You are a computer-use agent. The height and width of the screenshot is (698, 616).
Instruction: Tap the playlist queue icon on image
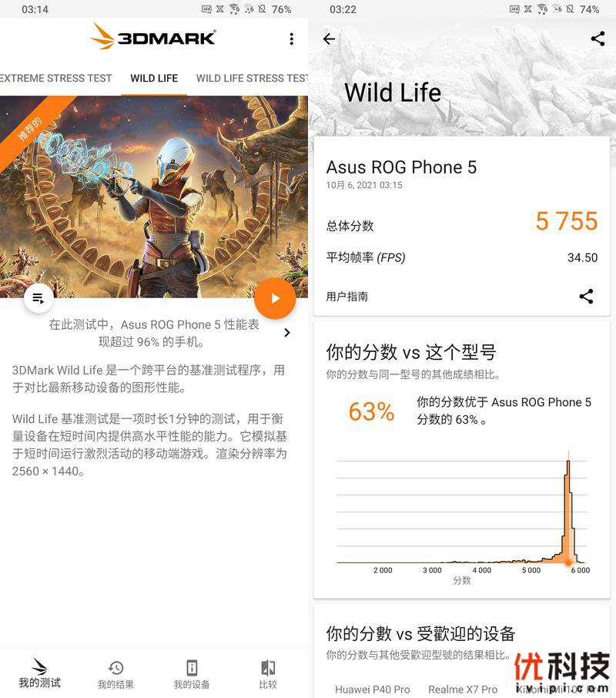38,298
